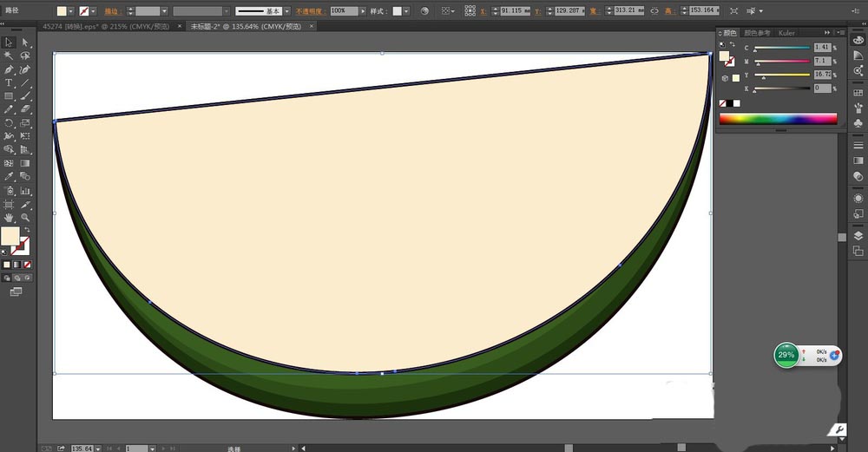Click the Yellow (Y) slider track
868x452 pixels.
point(782,75)
